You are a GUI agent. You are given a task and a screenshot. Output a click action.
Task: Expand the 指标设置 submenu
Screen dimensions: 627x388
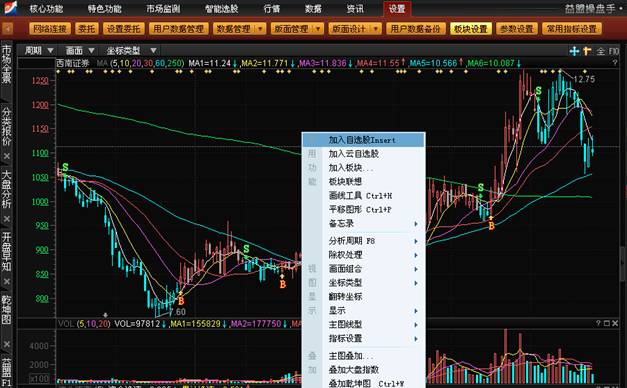pyautogui.click(x=416, y=339)
